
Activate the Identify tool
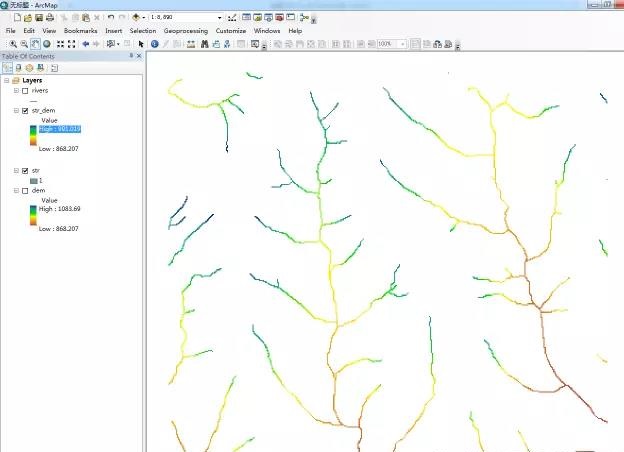click(x=154, y=44)
